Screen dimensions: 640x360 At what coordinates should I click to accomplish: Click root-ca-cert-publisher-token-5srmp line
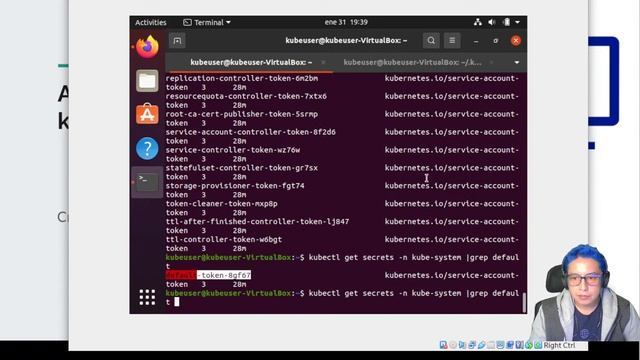click(x=242, y=114)
